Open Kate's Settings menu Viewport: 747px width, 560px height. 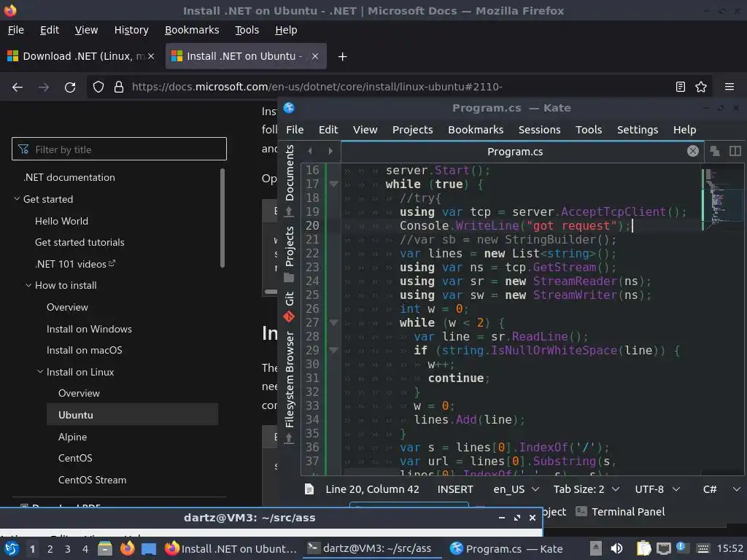(638, 130)
